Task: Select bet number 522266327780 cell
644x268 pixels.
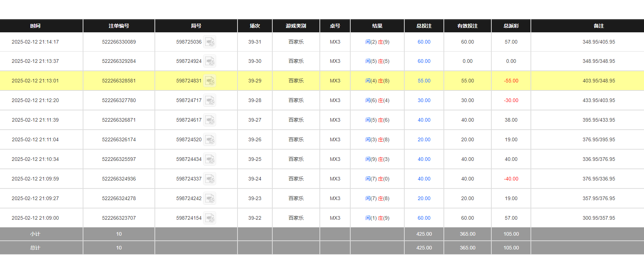Action: (x=119, y=101)
